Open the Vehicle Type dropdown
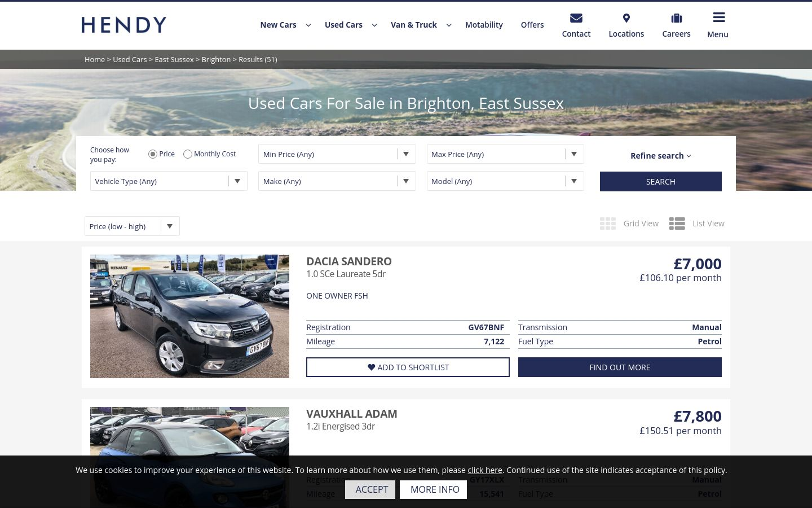This screenshot has width=812, height=508. point(169,181)
